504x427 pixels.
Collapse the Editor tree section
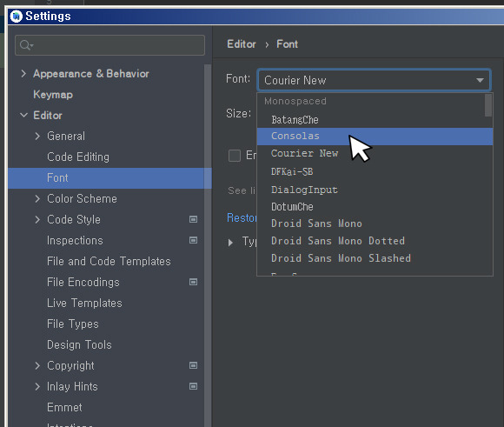[x=23, y=115]
